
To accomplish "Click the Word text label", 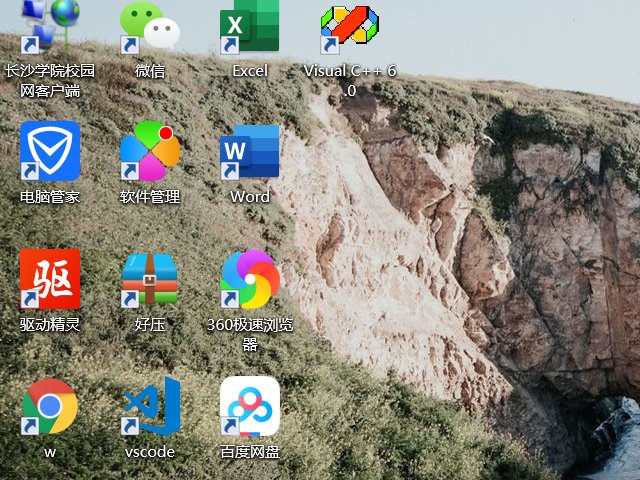I will [250, 197].
